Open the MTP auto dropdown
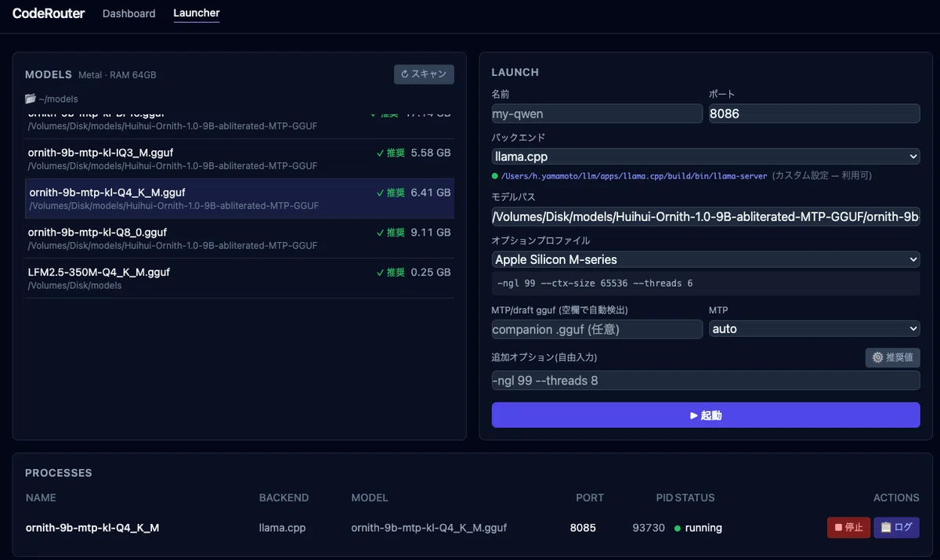The height and width of the screenshot is (560, 940). [x=814, y=329]
